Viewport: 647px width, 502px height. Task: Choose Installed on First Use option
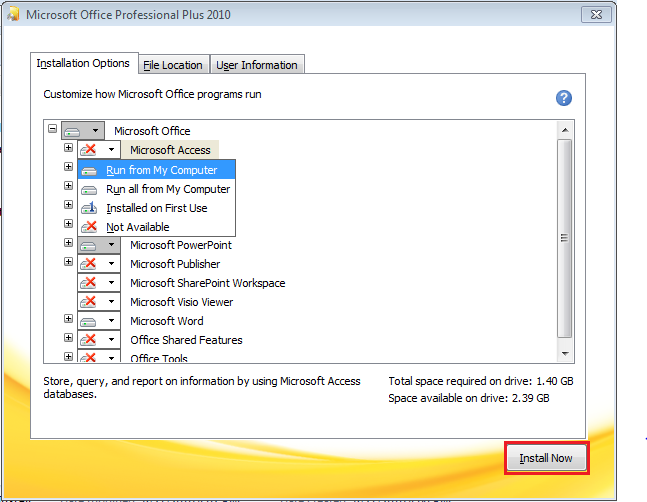(156, 208)
